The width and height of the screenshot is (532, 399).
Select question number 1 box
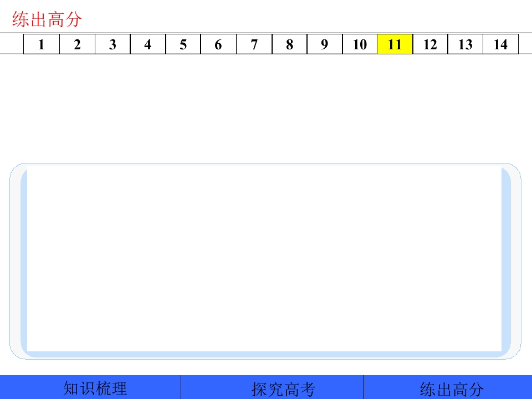[x=42, y=44]
